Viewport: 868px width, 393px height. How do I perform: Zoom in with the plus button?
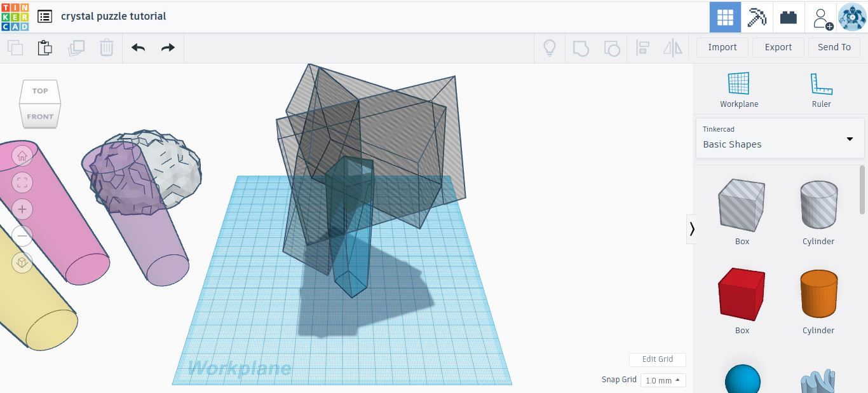click(22, 209)
